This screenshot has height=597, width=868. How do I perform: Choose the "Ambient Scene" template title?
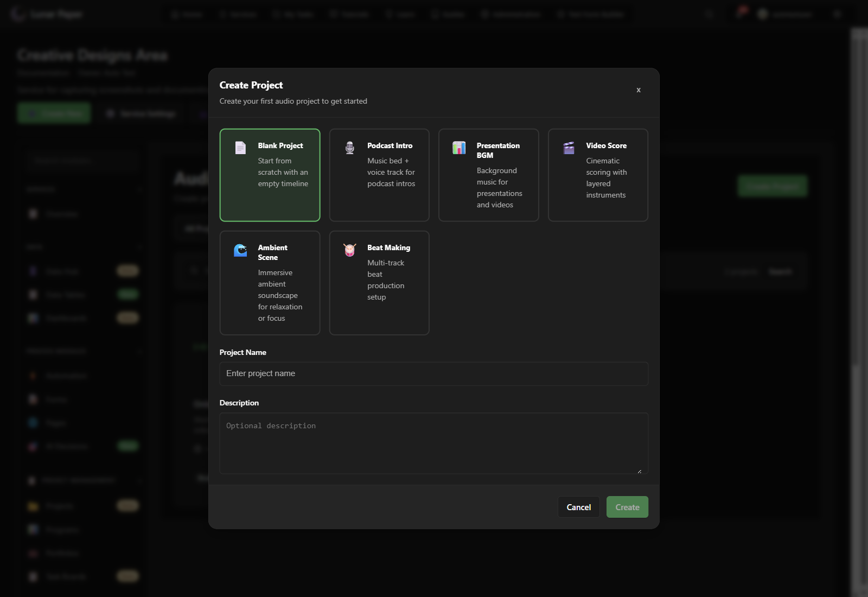(273, 252)
